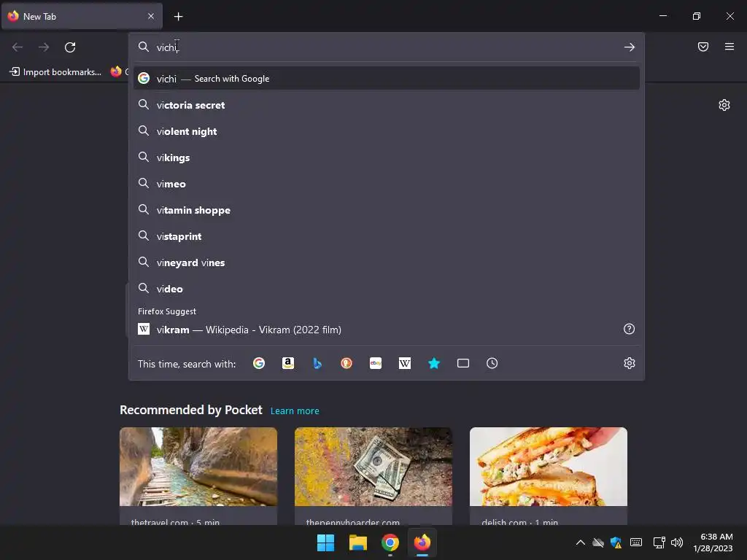Choose the 'vikings' suggestion
The height and width of the screenshot is (560, 747).
(387, 157)
